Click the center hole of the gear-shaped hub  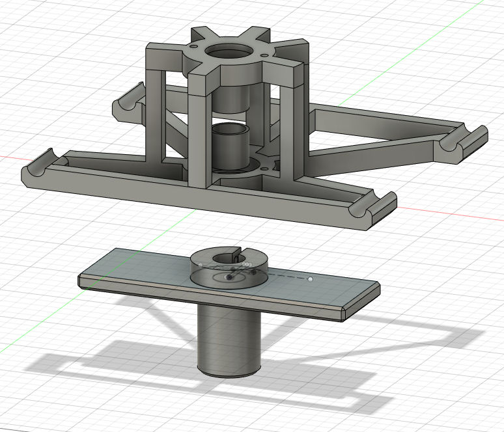point(229,53)
